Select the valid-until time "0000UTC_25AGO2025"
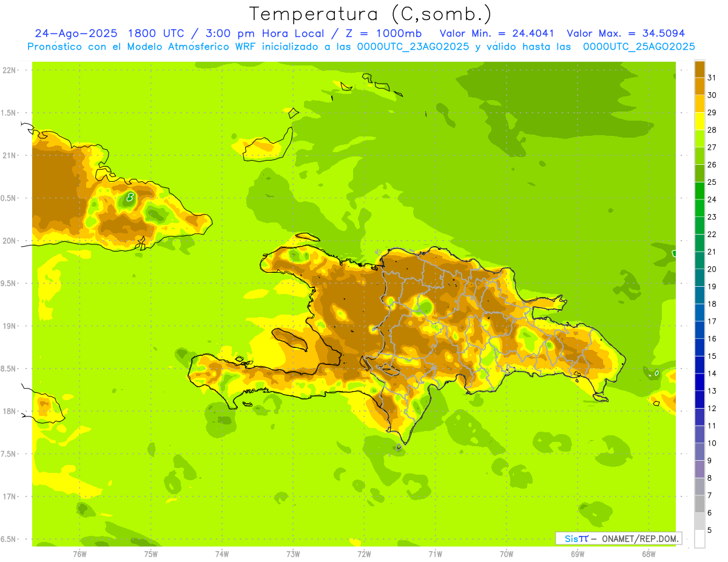 point(639,47)
